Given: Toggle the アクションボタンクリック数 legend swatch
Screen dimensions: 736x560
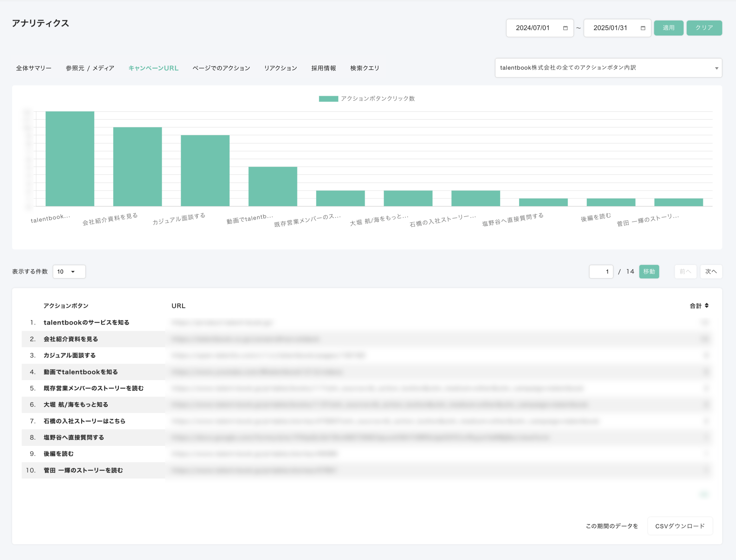Looking at the screenshot, I should coord(328,99).
